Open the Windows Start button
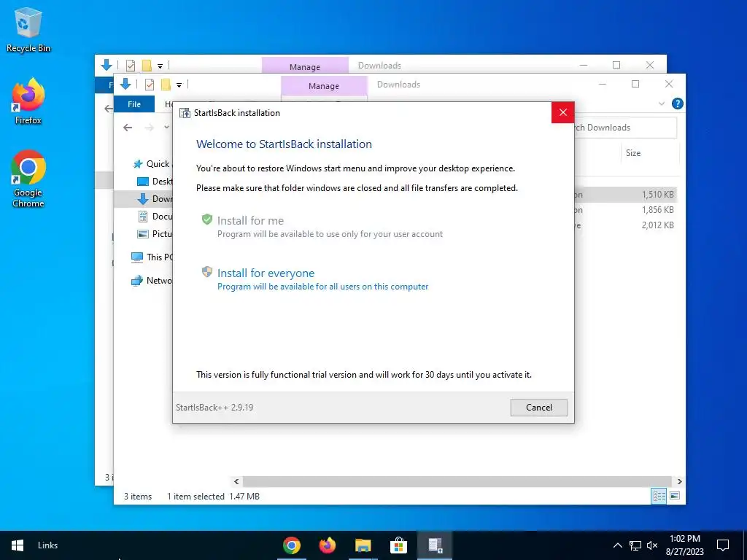 pyautogui.click(x=18, y=545)
